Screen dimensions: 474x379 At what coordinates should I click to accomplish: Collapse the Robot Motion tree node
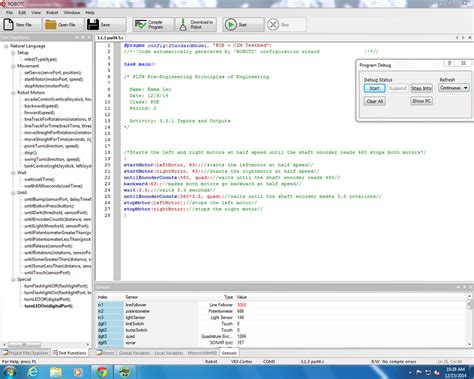(13, 93)
